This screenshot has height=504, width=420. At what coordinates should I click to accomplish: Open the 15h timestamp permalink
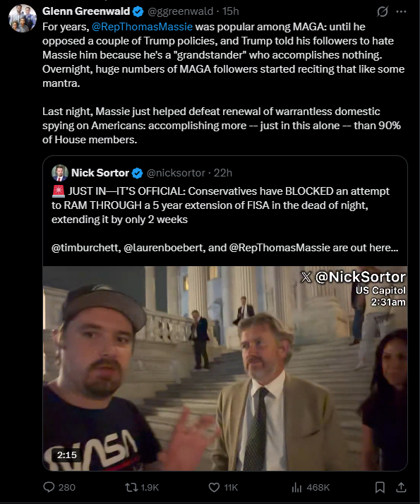point(230,11)
